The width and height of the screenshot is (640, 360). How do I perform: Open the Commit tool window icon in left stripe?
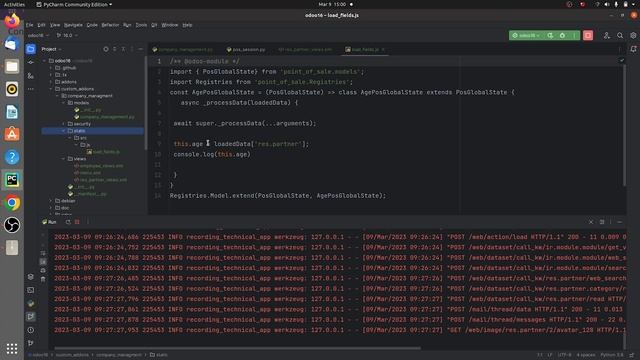[x=31, y=62]
